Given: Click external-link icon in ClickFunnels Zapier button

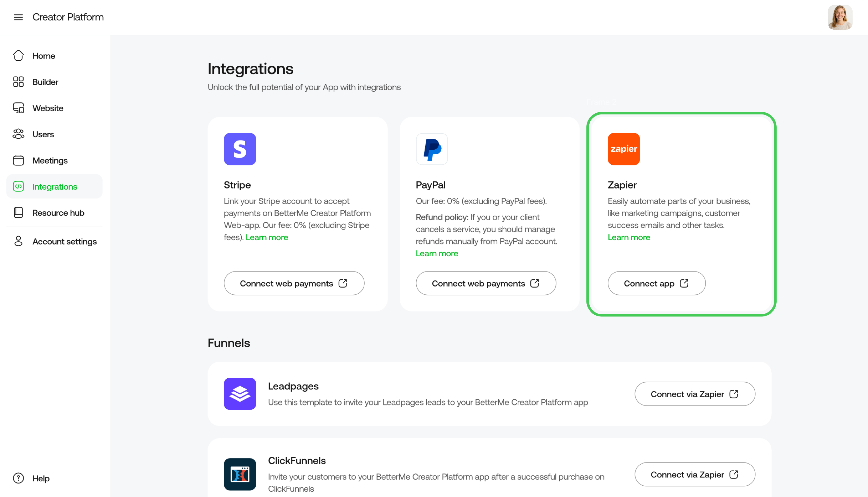Looking at the screenshot, I should [734, 474].
